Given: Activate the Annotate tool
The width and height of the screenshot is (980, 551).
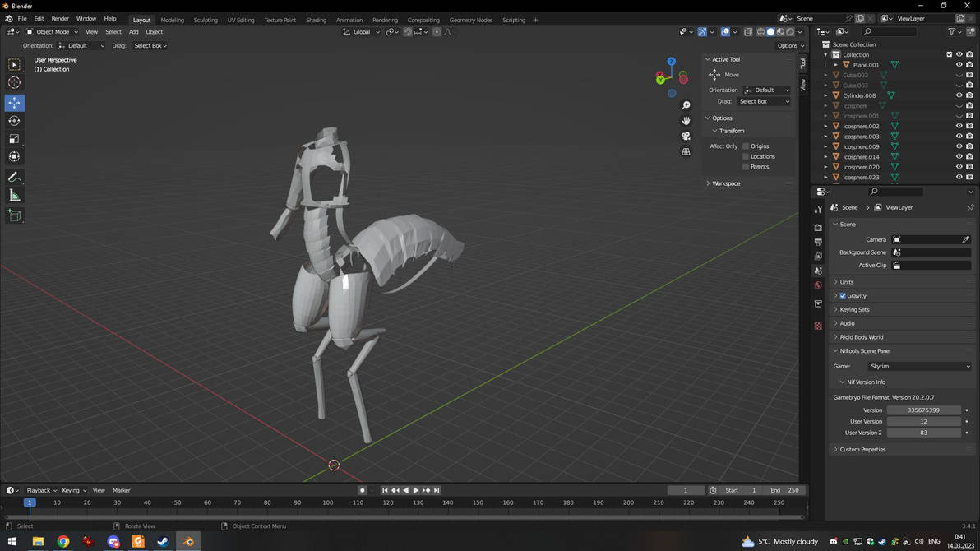Looking at the screenshot, I should pos(14,177).
